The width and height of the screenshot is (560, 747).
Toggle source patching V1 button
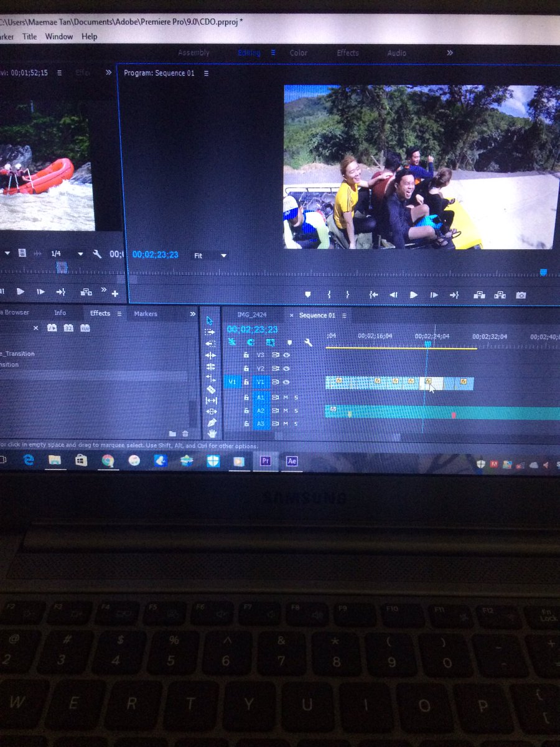click(232, 382)
